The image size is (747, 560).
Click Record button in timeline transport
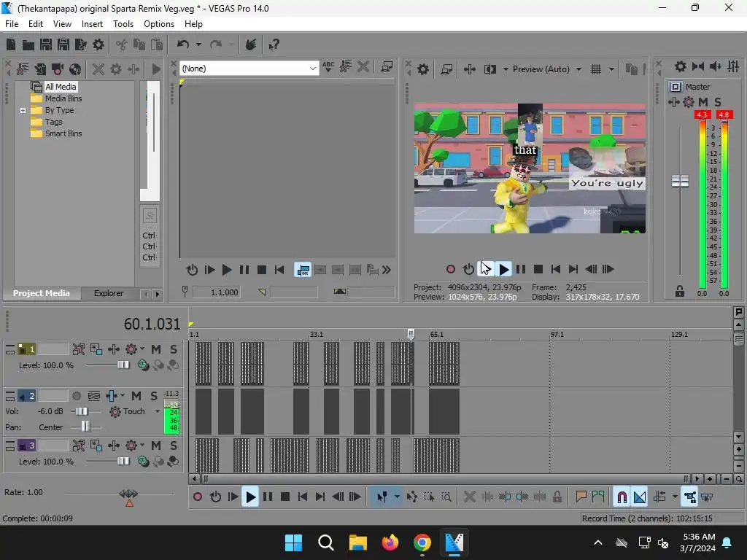[x=197, y=497]
